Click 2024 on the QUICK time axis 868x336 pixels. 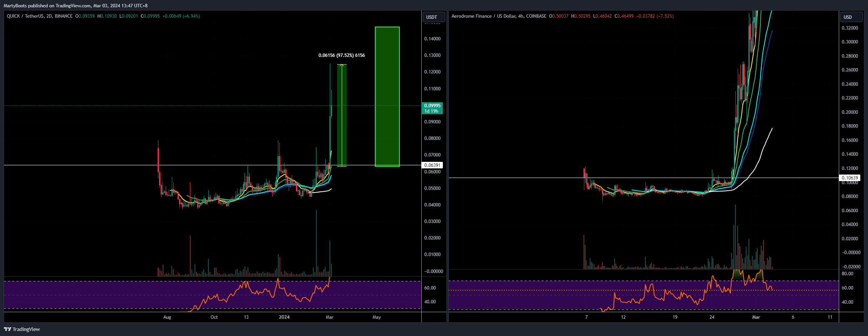(284, 317)
